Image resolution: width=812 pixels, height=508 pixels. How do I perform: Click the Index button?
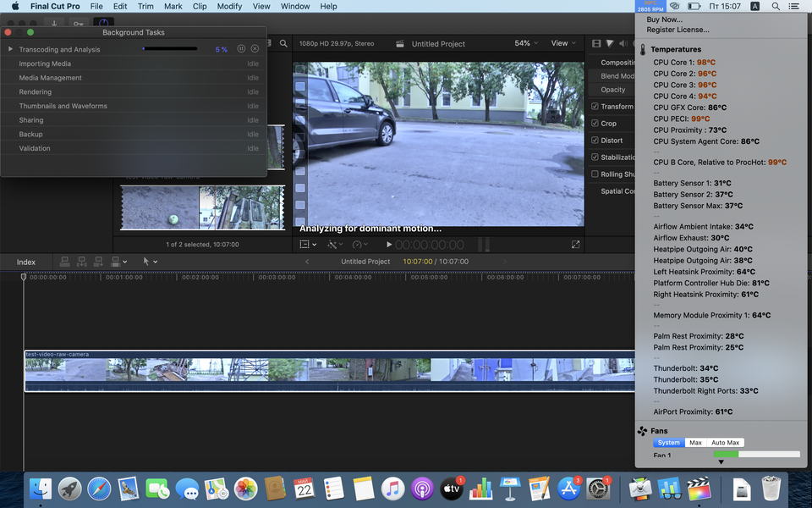(x=26, y=262)
